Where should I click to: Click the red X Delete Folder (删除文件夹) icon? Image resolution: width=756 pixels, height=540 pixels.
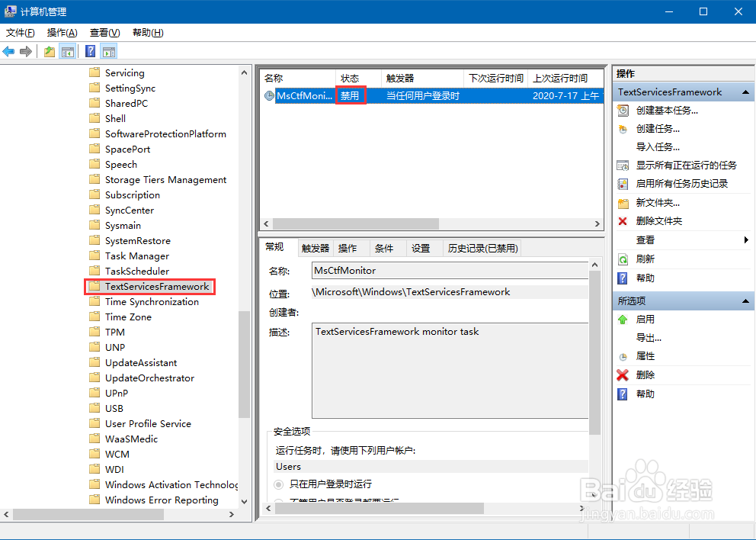tap(623, 221)
